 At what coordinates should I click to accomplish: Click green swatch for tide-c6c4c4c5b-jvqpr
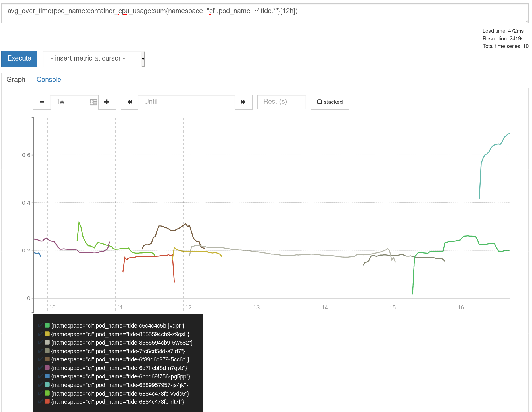click(47, 325)
